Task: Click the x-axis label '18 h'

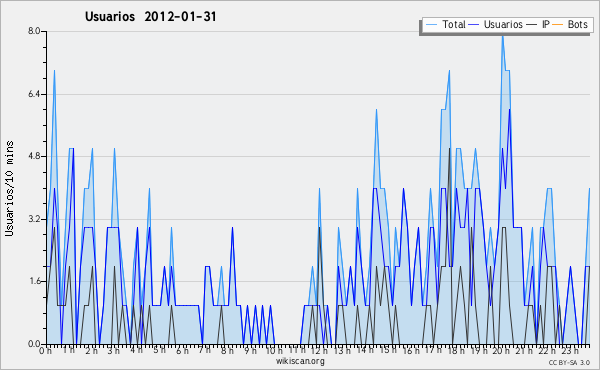Action: pos(456,350)
